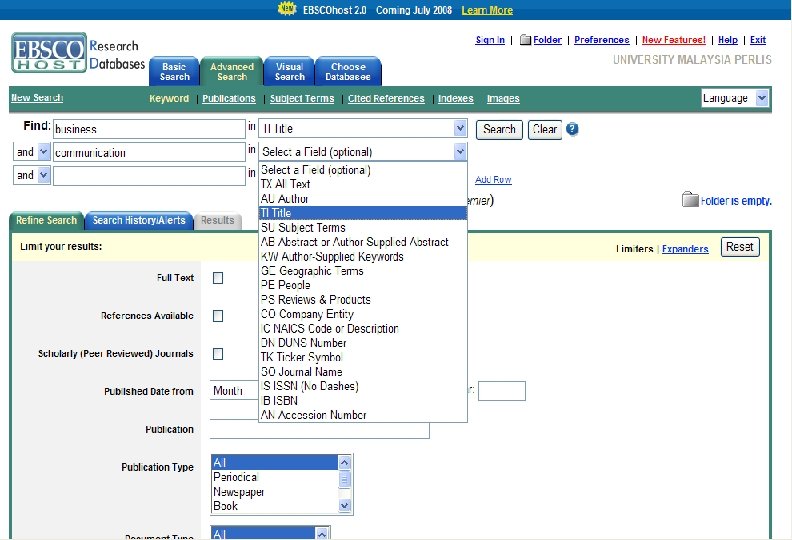Click the Search button
Screen dimensions: 792x540
coord(499,129)
